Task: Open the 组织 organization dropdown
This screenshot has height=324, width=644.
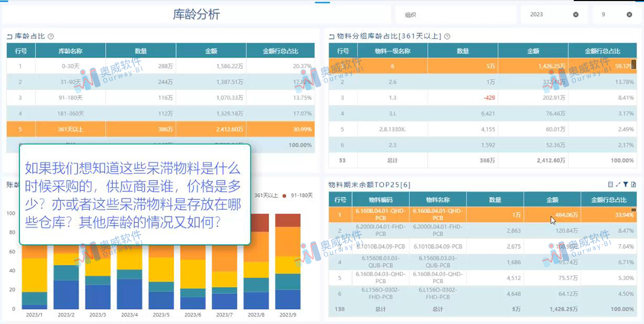Action: point(455,14)
